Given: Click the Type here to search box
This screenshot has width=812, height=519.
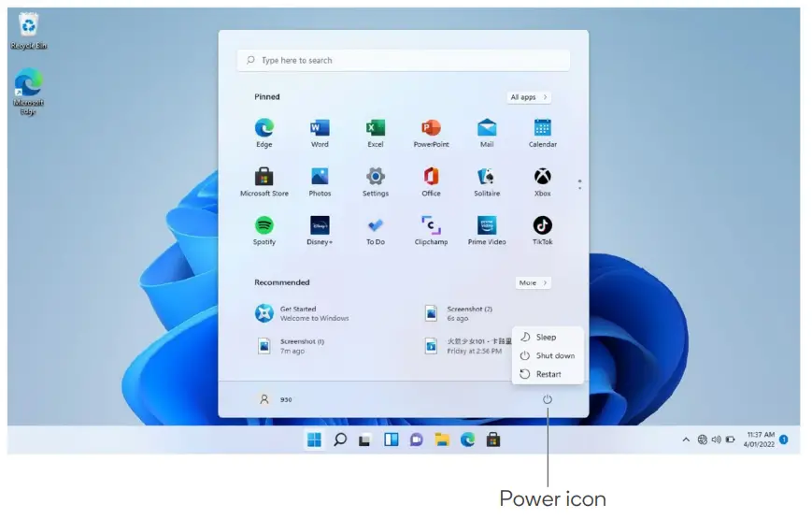Looking at the screenshot, I should pyautogui.click(x=404, y=60).
